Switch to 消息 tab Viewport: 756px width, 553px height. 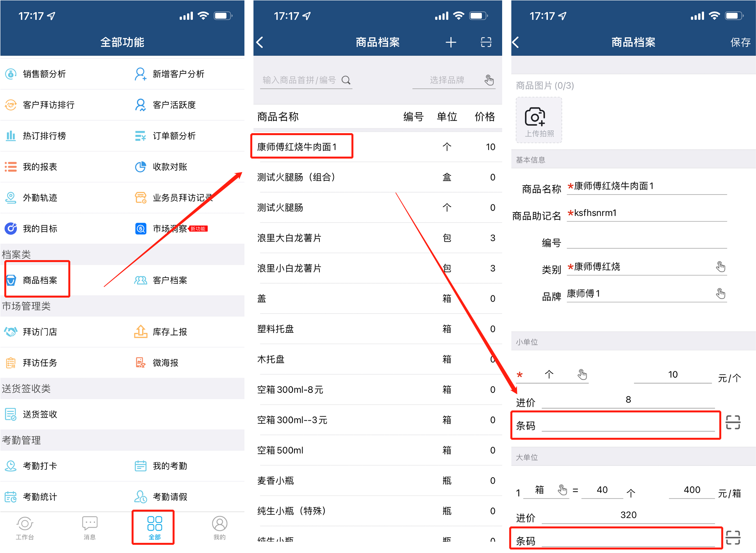(x=90, y=528)
